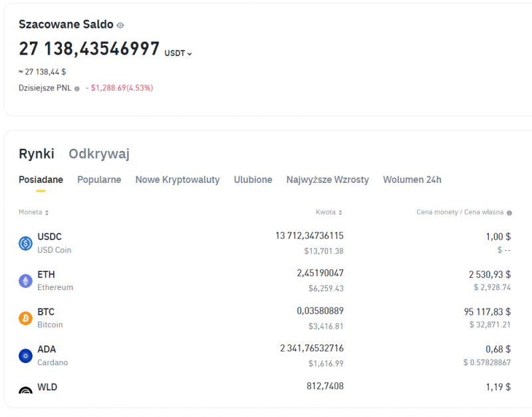Click the Bitcoin coin icon
532x417 pixels.
(25, 318)
